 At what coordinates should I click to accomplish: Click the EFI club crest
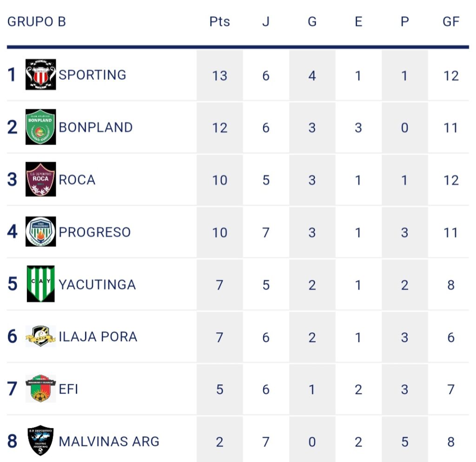pyautogui.click(x=41, y=389)
